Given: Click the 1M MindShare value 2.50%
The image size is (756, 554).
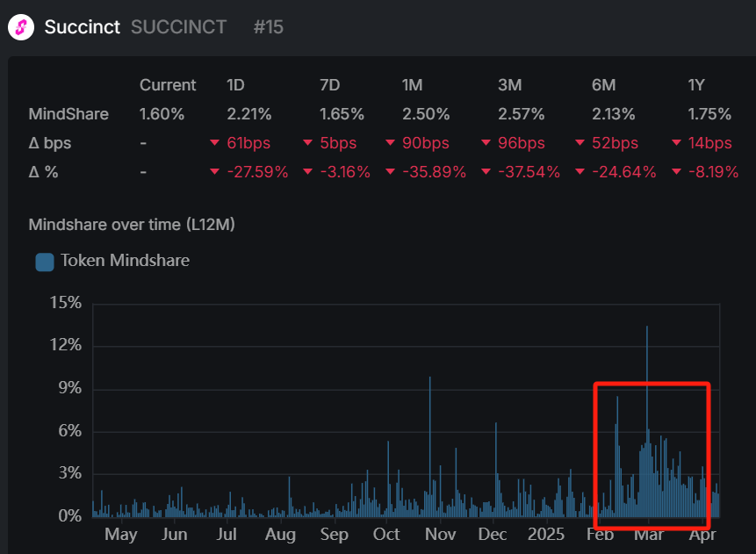Looking at the screenshot, I should [x=426, y=114].
